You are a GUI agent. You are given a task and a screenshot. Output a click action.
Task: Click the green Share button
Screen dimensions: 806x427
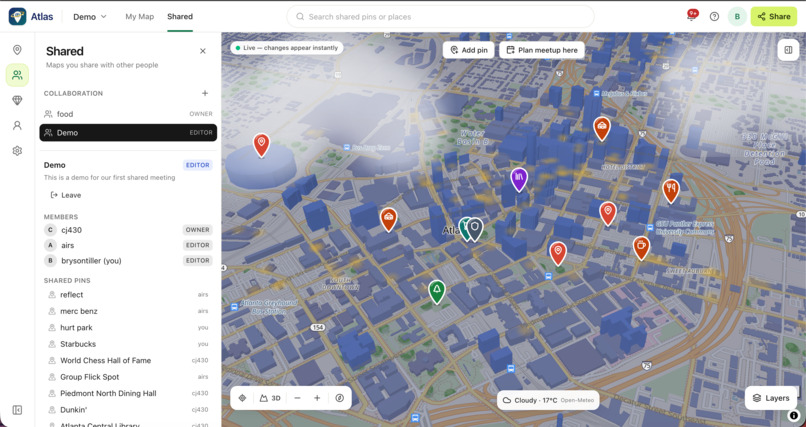(774, 16)
